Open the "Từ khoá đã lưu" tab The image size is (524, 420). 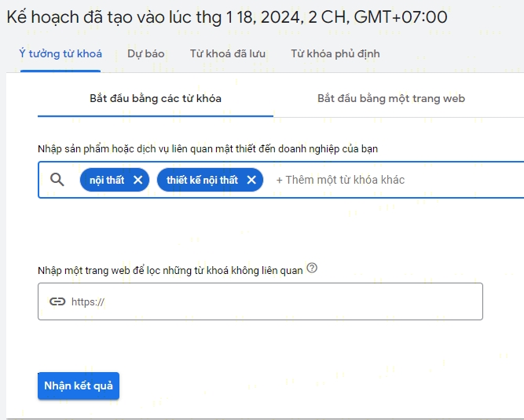tap(227, 54)
